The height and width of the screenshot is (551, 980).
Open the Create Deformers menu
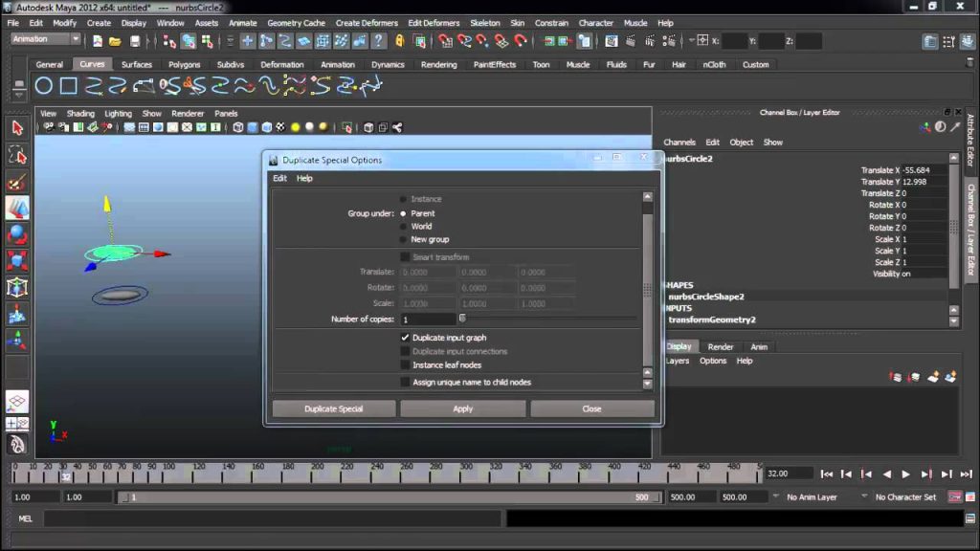pos(367,23)
